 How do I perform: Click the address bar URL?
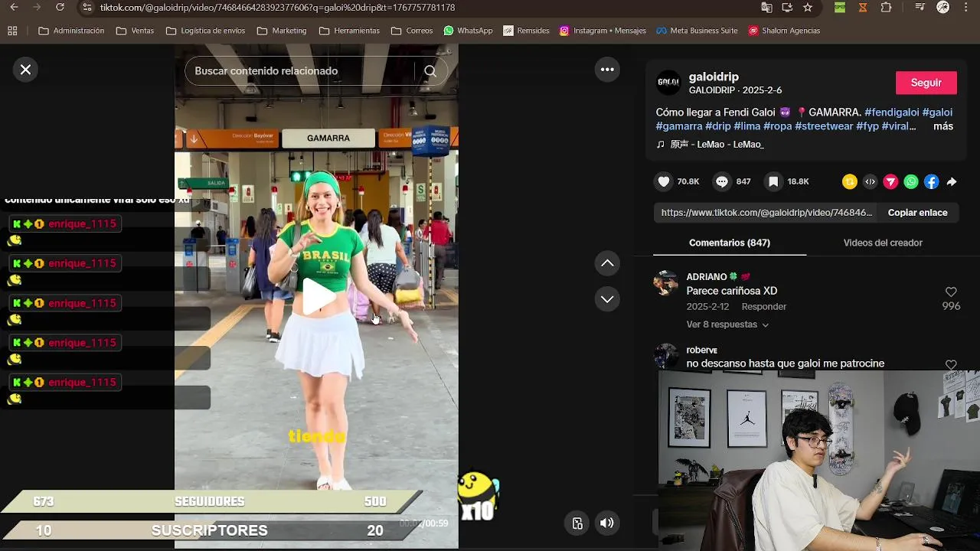click(x=278, y=8)
